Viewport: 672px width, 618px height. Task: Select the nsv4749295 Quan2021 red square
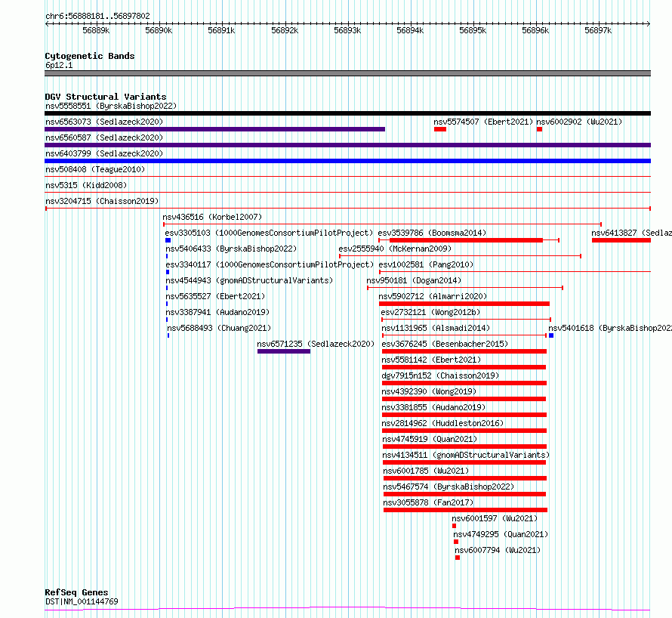pyautogui.click(x=456, y=542)
